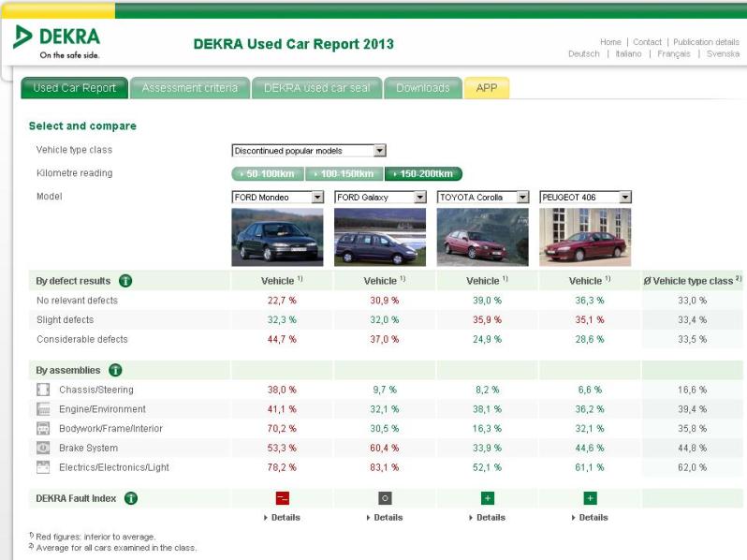Click the Brake System assembly icon
The height and width of the screenshot is (560, 747).
[43, 449]
